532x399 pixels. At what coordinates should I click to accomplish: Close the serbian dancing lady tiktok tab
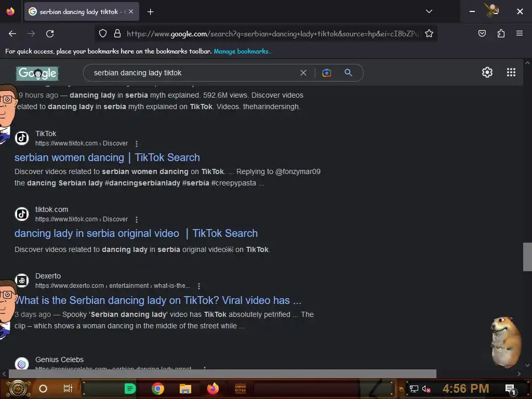point(131,11)
